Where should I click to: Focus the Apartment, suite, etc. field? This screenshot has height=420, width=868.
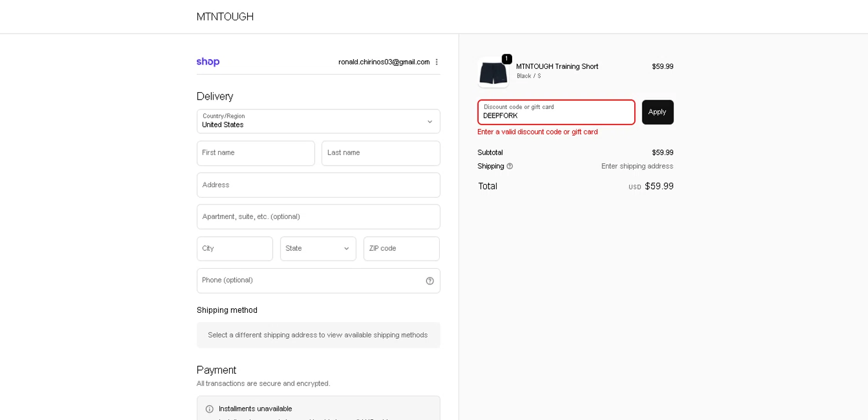tap(318, 217)
